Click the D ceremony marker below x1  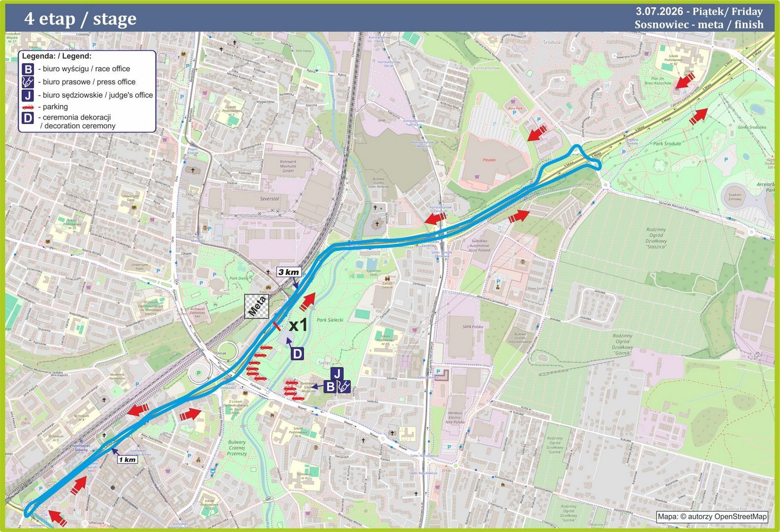pyautogui.click(x=297, y=354)
